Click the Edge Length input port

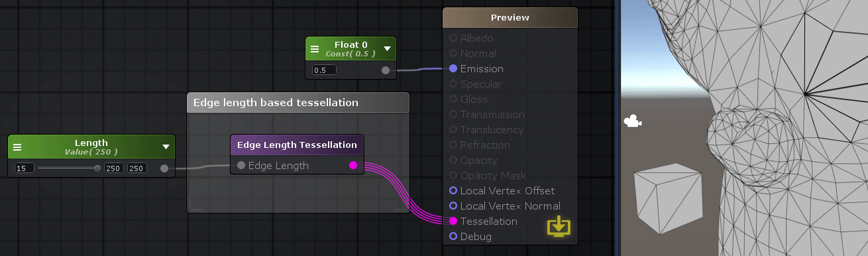tap(241, 165)
